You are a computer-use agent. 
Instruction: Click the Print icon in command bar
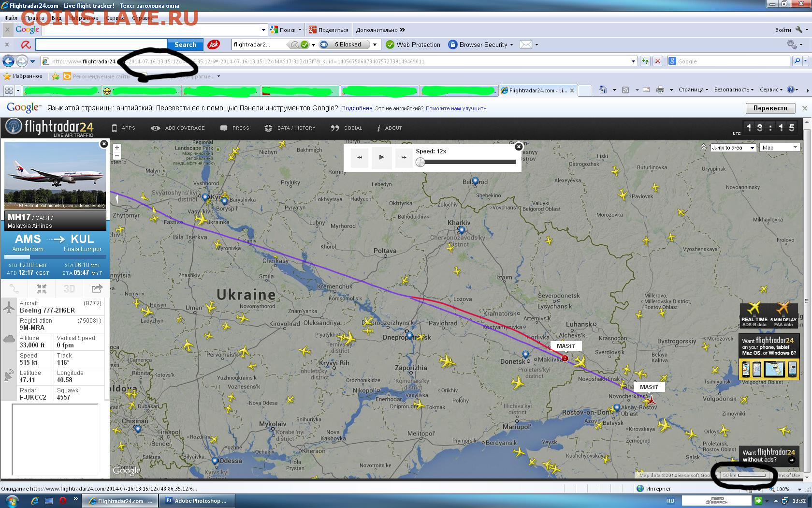click(660, 90)
